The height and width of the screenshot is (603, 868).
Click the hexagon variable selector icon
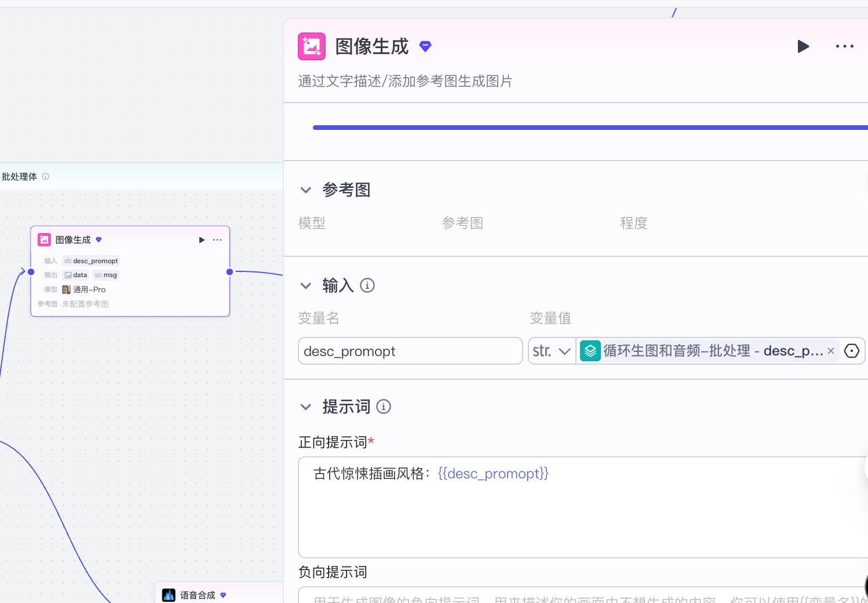pos(852,351)
